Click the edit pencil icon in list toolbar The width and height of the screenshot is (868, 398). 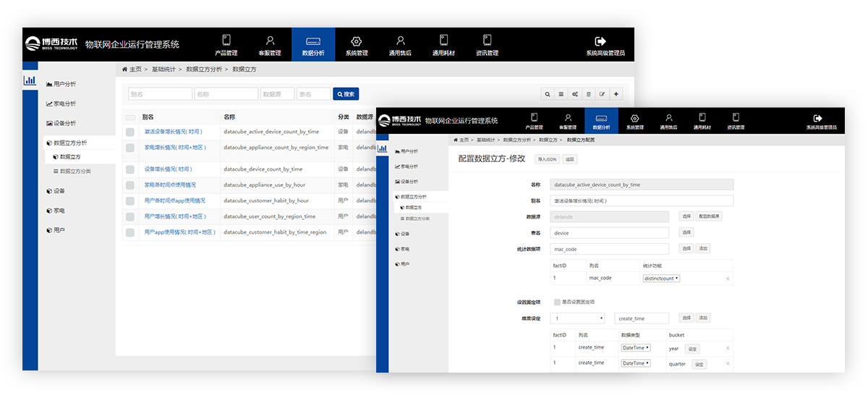tap(602, 94)
